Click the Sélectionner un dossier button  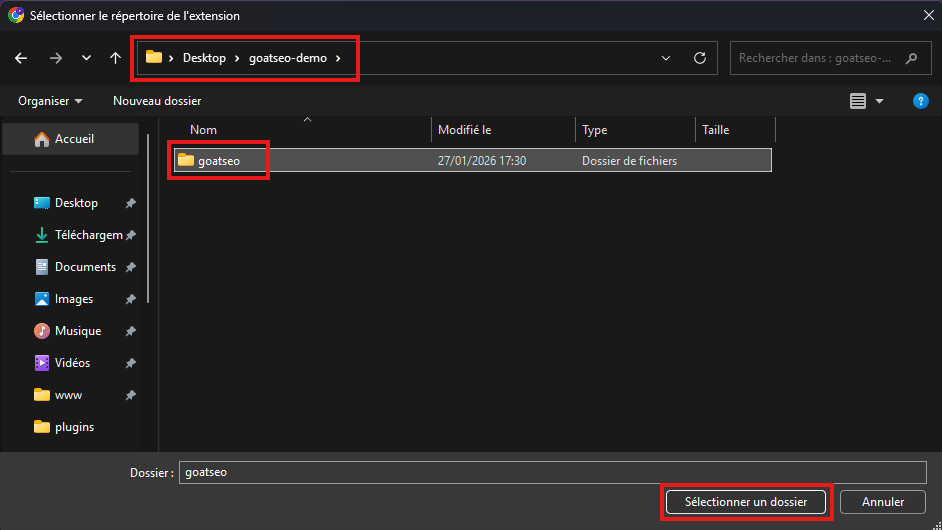pos(745,502)
